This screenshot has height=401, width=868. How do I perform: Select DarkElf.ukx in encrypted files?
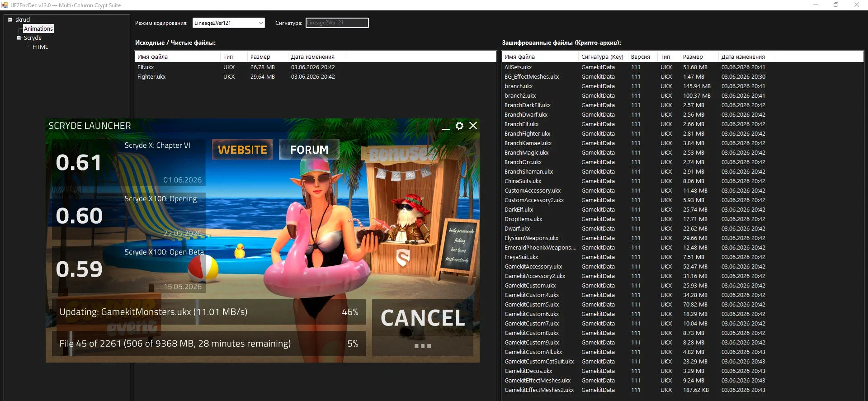pos(683,209)
